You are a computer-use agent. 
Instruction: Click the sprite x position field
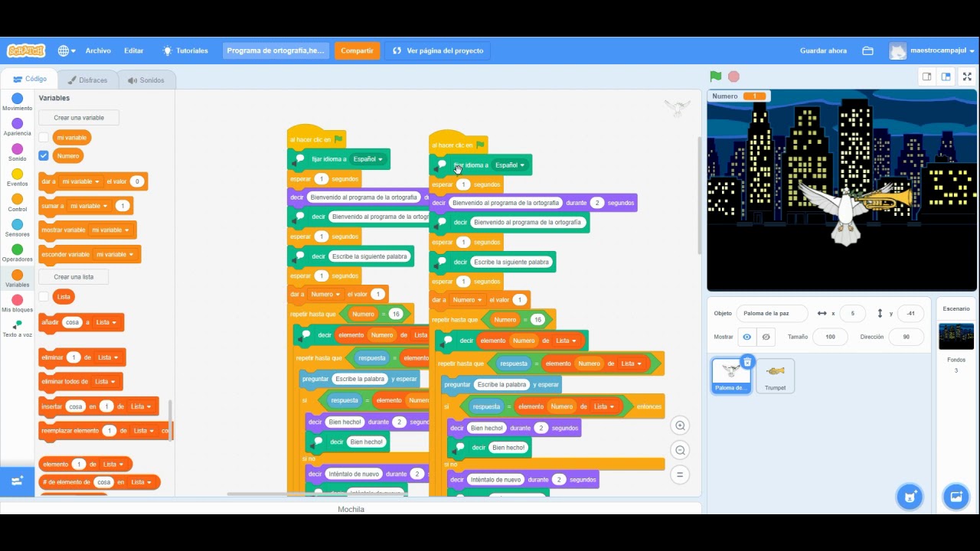852,313
